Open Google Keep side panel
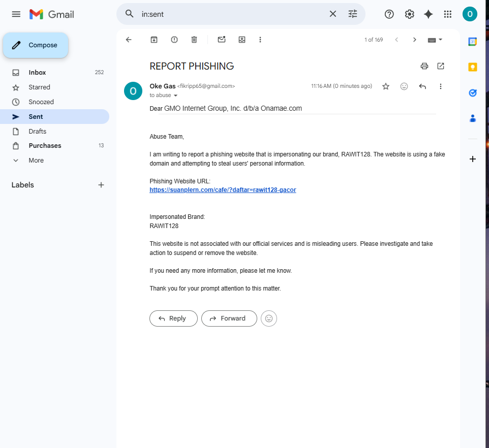489x448 pixels. [472, 67]
